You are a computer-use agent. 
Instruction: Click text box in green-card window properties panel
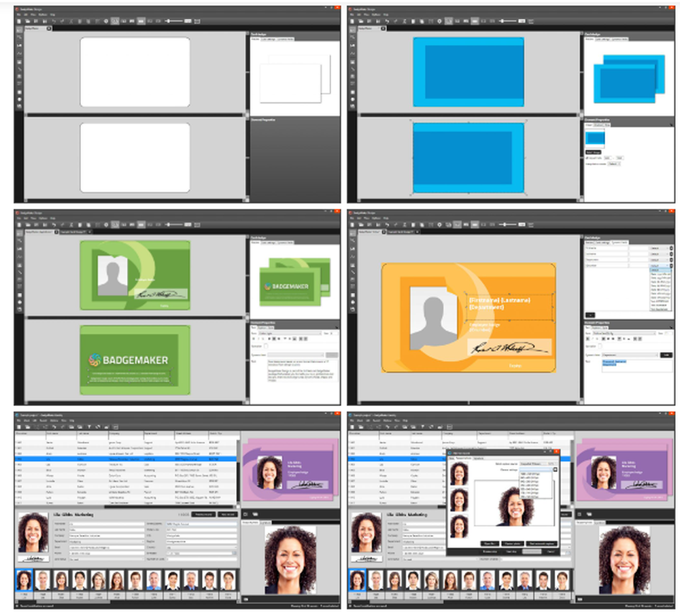(x=302, y=370)
